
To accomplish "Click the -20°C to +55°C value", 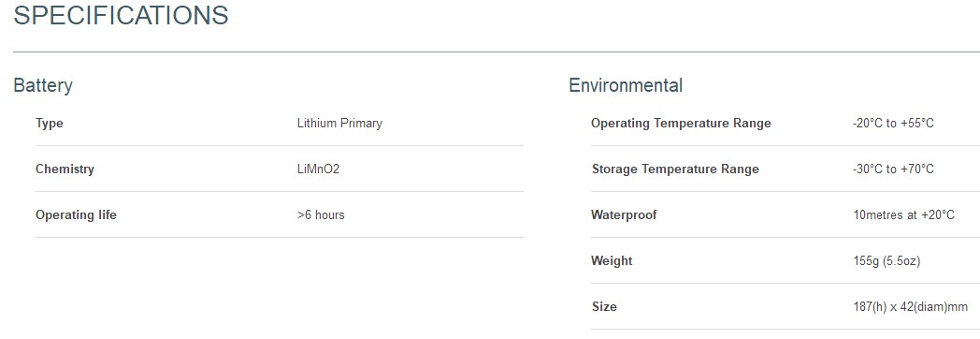I will click(x=893, y=124).
